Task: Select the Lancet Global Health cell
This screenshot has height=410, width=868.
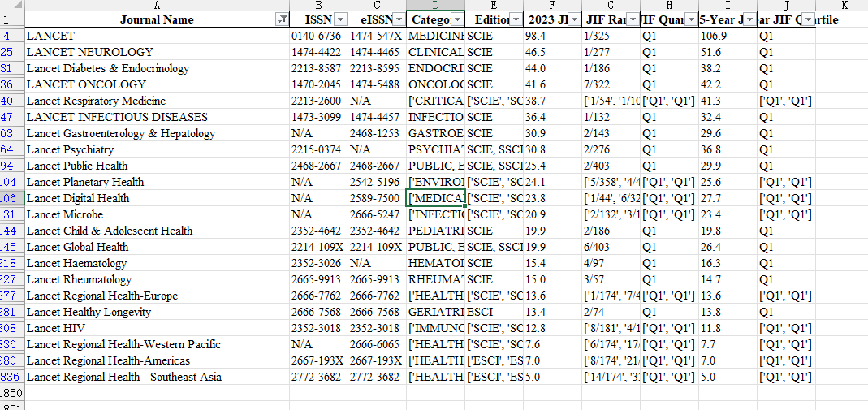Action: pyautogui.click(x=158, y=247)
